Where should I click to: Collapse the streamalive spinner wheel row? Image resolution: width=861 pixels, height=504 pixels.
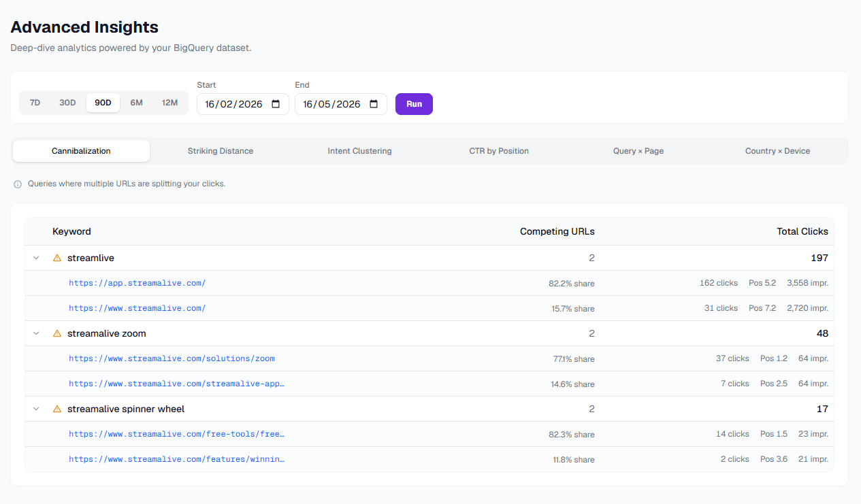pyautogui.click(x=36, y=409)
